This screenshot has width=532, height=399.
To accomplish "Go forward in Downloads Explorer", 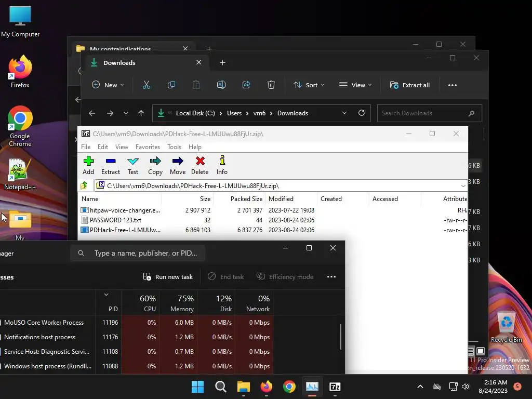I will [110, 113].
